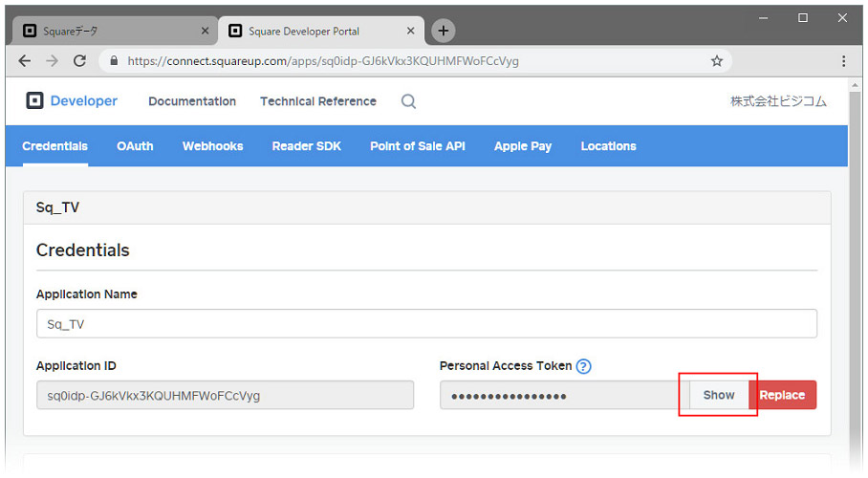The width and height of the screenshot is (868, 478).
Task: Click the scrollbar up arrow
Action: point(856,85)
